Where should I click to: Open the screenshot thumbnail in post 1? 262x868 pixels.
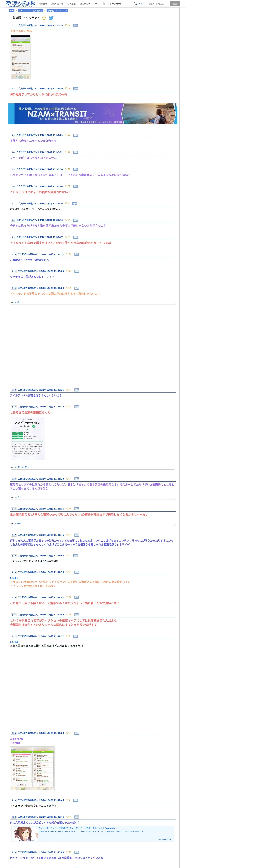pos(20,57)
